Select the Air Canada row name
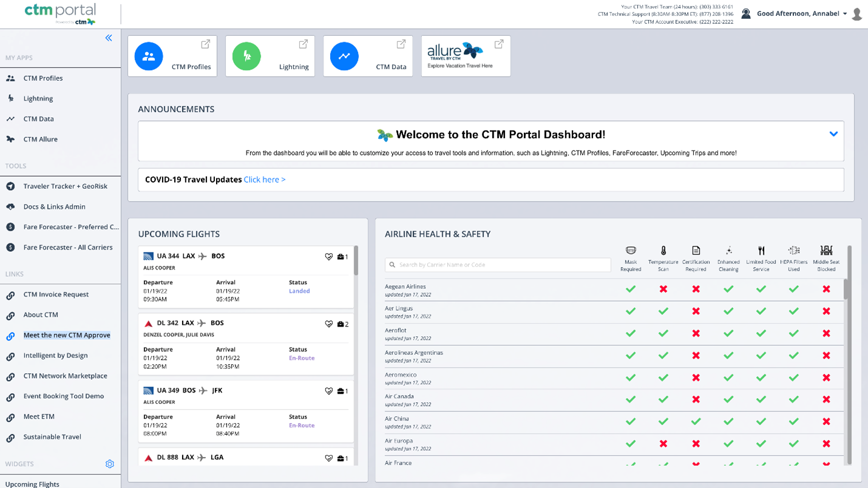 (x=399, y=396)
